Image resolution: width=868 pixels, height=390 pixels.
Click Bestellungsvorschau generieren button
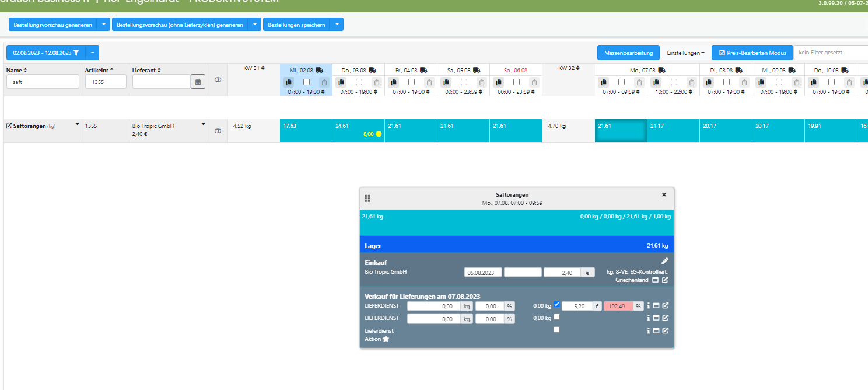(x=52, y=25)
